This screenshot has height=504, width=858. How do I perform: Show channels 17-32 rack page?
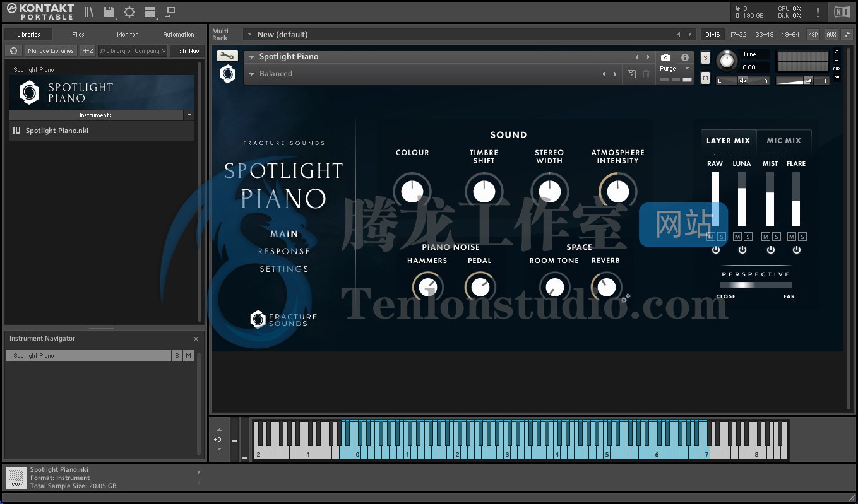(x=738, y=35)
